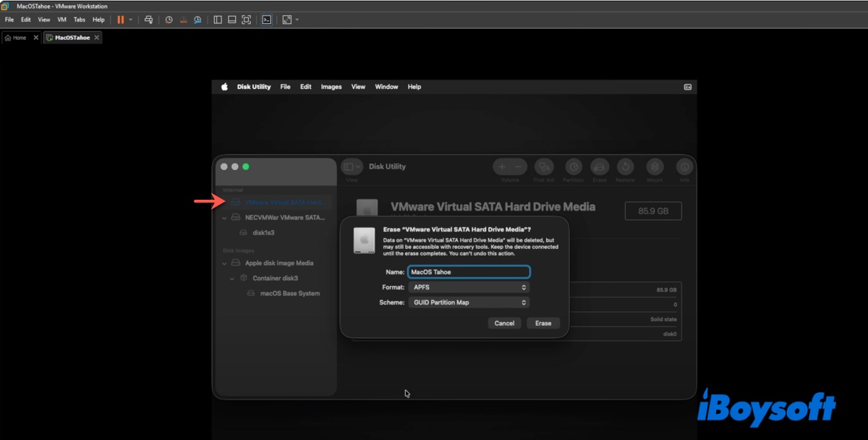868x440 pixels.
Task: Click the First Aid icon in Disk Utility
Action: coord(544,167)
